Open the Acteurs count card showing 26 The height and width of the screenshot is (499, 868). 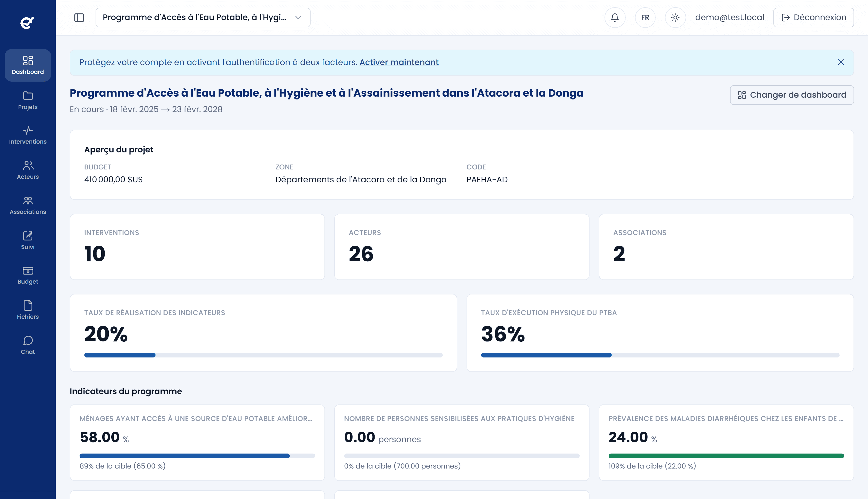pyautogui.click(x=462, y=247)
